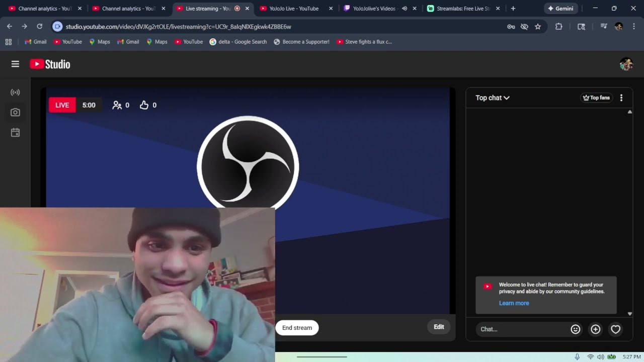Screen dimensions: 644x362
Task: Click the password key icon in address bar
Action: click(x=511, y=27)
